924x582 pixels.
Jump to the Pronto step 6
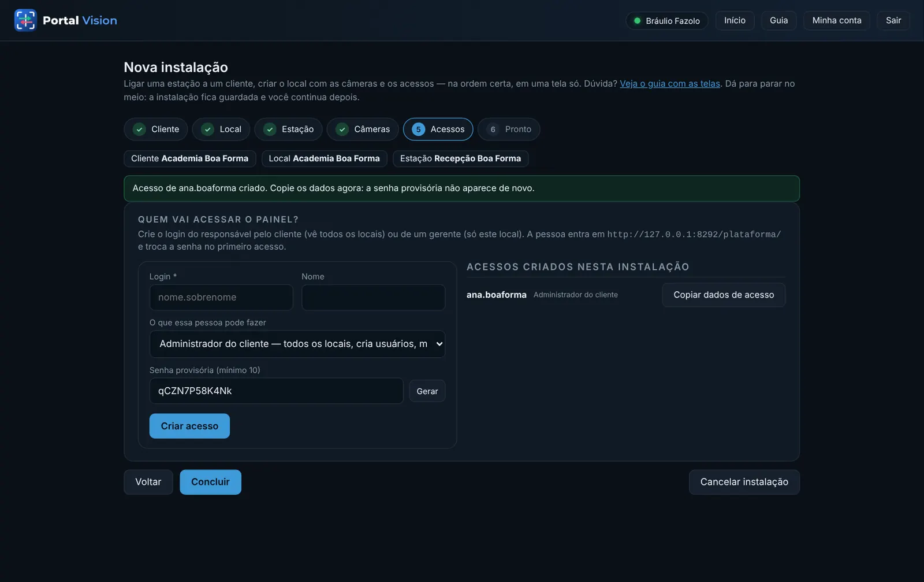pos(509,129)
